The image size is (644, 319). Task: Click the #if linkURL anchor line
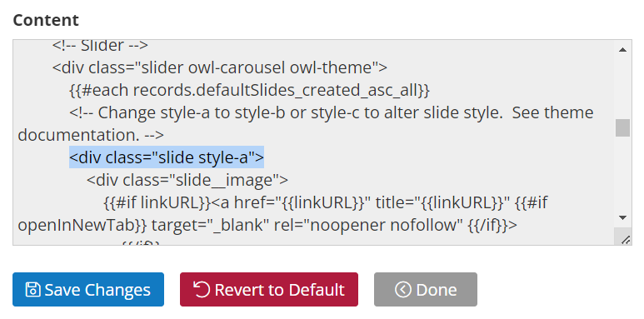coord(325,202)
